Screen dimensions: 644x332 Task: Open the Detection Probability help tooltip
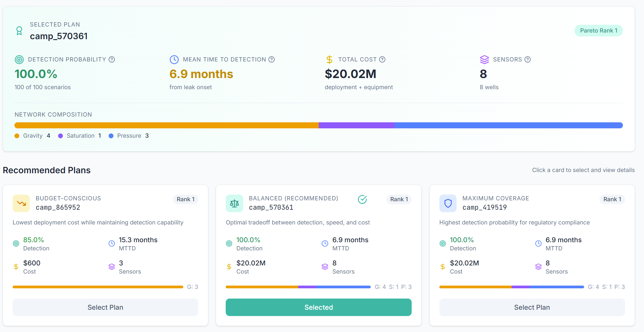[112, 59]
